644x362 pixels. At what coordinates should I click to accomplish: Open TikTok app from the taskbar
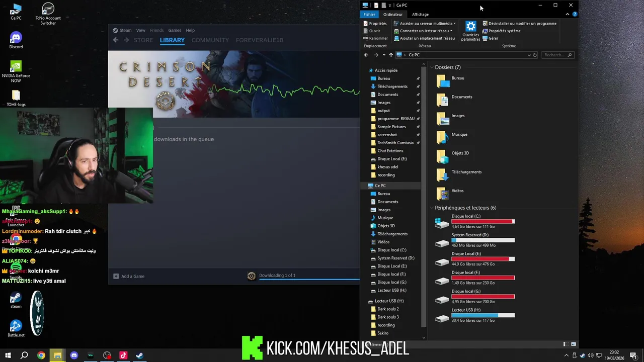[x=123, y=355]
